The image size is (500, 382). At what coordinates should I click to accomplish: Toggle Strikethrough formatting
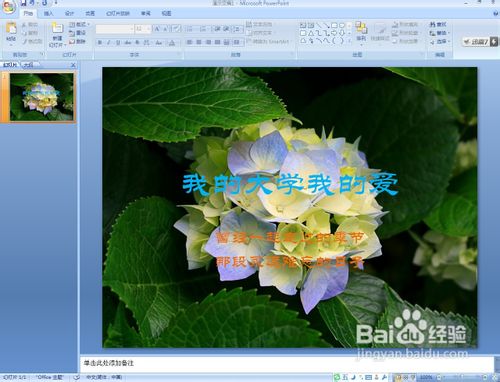pyautogui.click(x=127, y=43)
